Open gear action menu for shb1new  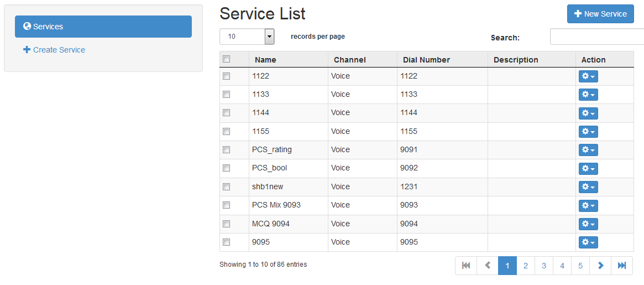588,187
